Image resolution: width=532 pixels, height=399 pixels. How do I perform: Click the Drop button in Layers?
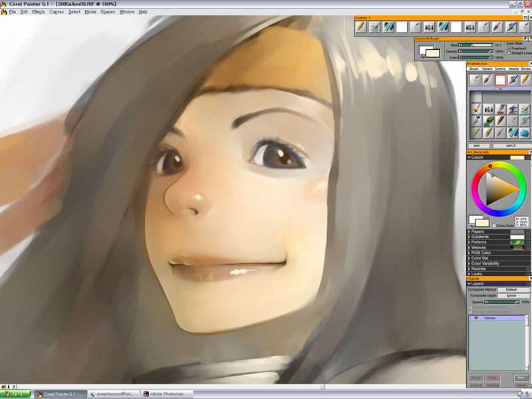pos(492,378)
